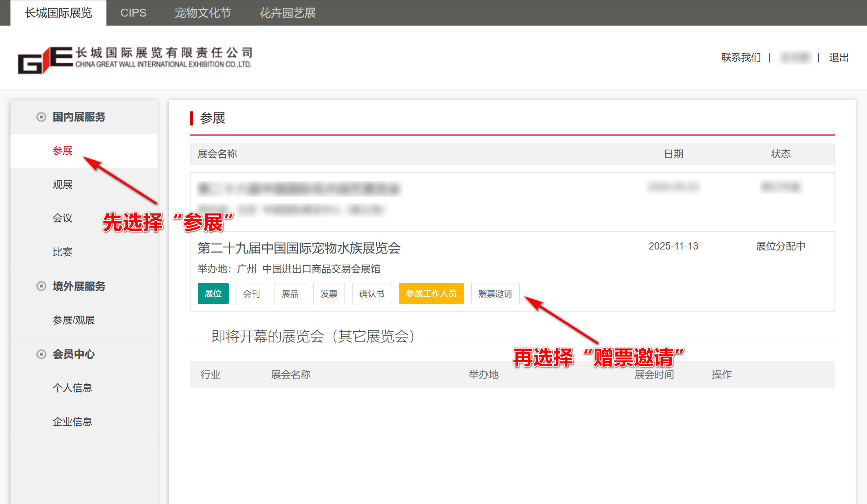Screen dimensions: 867x504
Task: Click heading 即将开幕的展览会（其它展览会）
Action: tap(314, 336)
